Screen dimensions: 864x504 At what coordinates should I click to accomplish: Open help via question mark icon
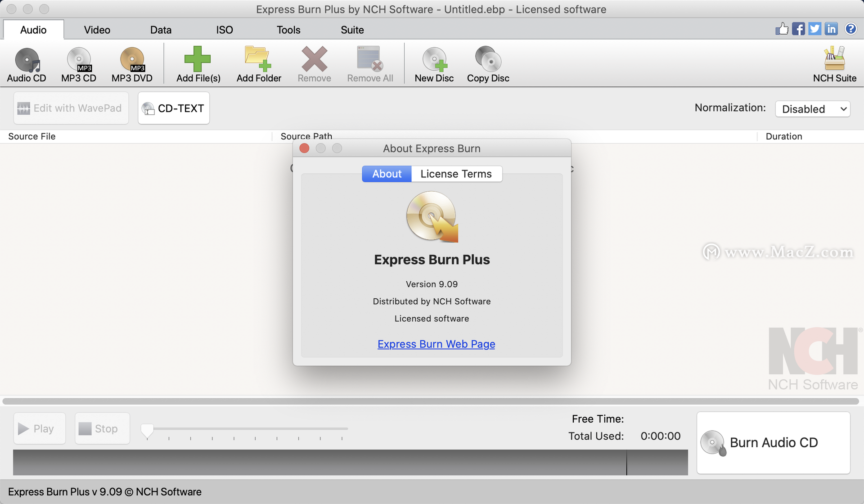(x=850, y=29)
